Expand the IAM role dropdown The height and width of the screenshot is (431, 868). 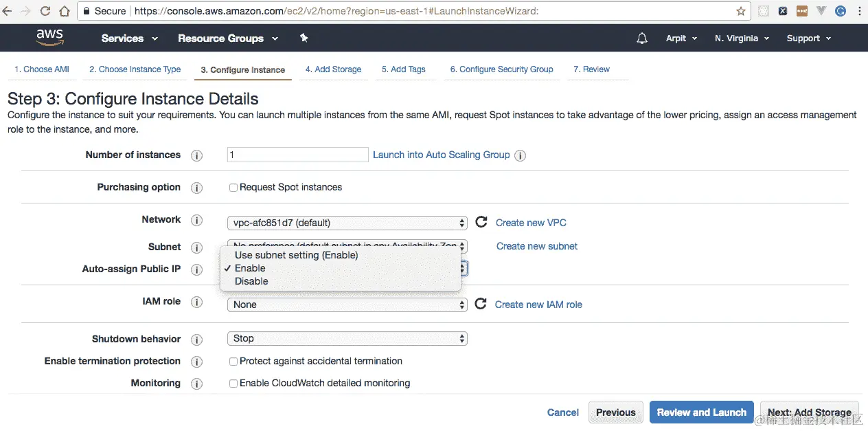click(347, 305)
